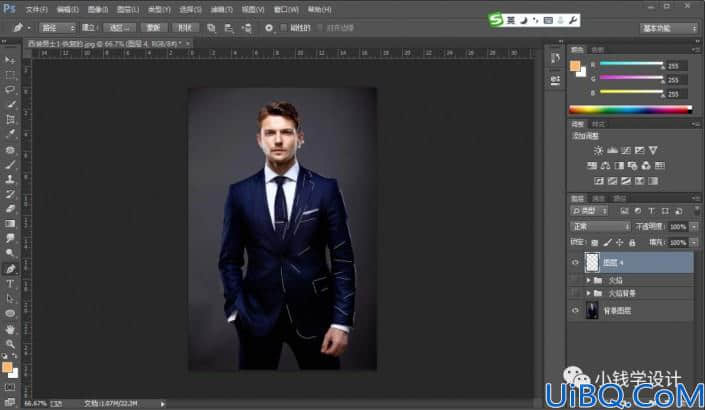This screenshot has width=705, height=410.
Task: Click the G value 255 field
Action: pos(677,80)
